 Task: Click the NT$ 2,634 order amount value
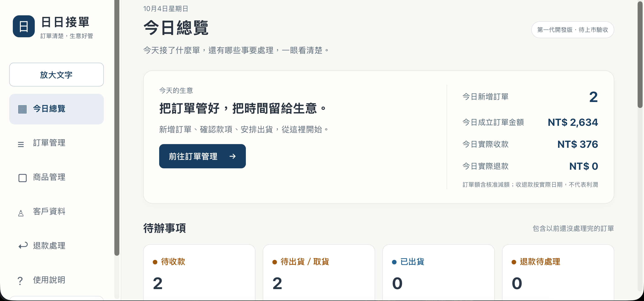tap(572, 122)
